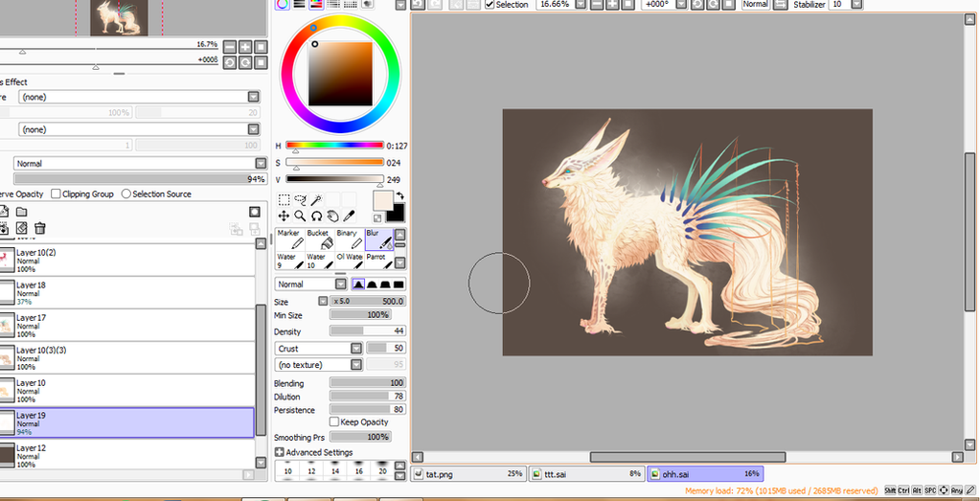This screenshot has height=501, width=980.
Task: Toggle the scratchpad panel button
Action: (367, 4)
